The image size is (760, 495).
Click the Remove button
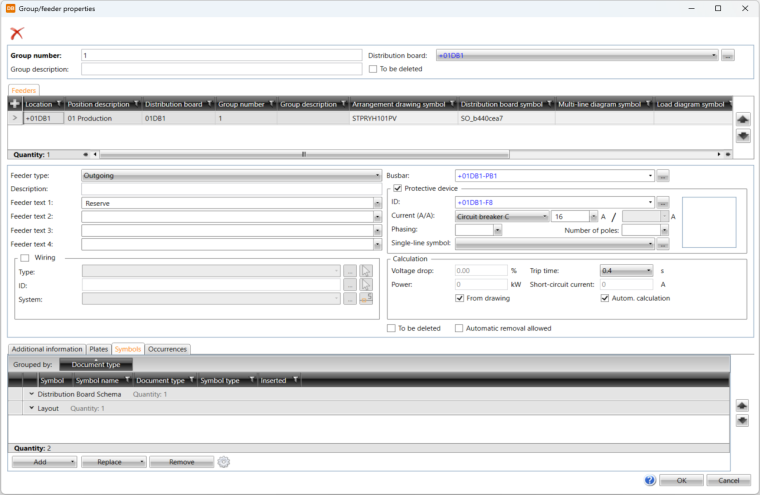tap(181, 462)
